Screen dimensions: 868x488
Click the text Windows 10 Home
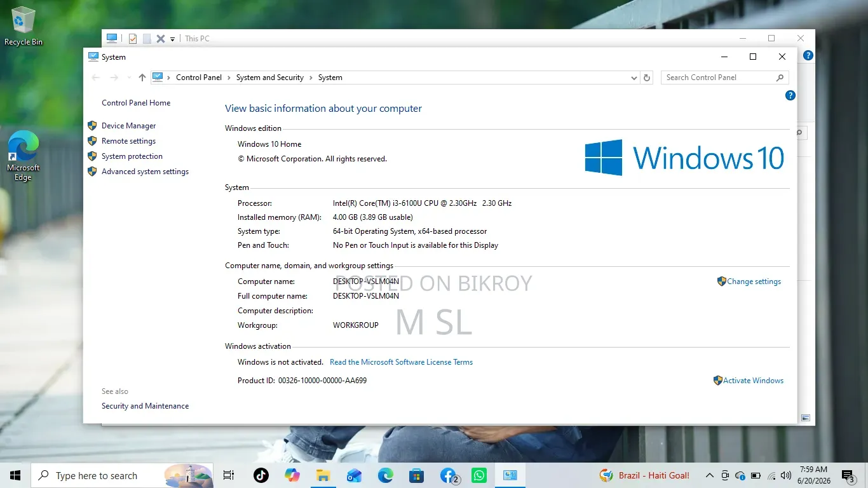click(x=269, y=144)
